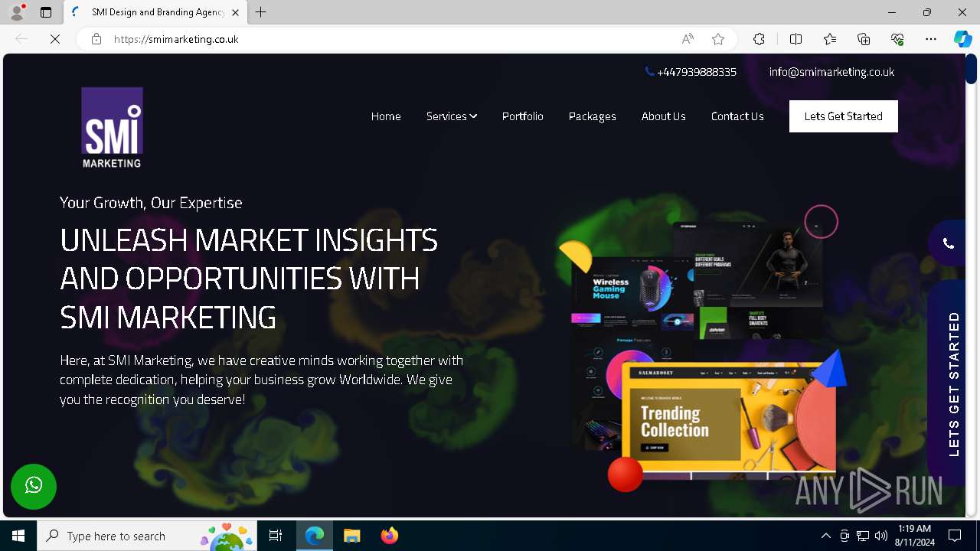
Task: Launch Firefox from taskbar
Action: (x=390, y=536)
